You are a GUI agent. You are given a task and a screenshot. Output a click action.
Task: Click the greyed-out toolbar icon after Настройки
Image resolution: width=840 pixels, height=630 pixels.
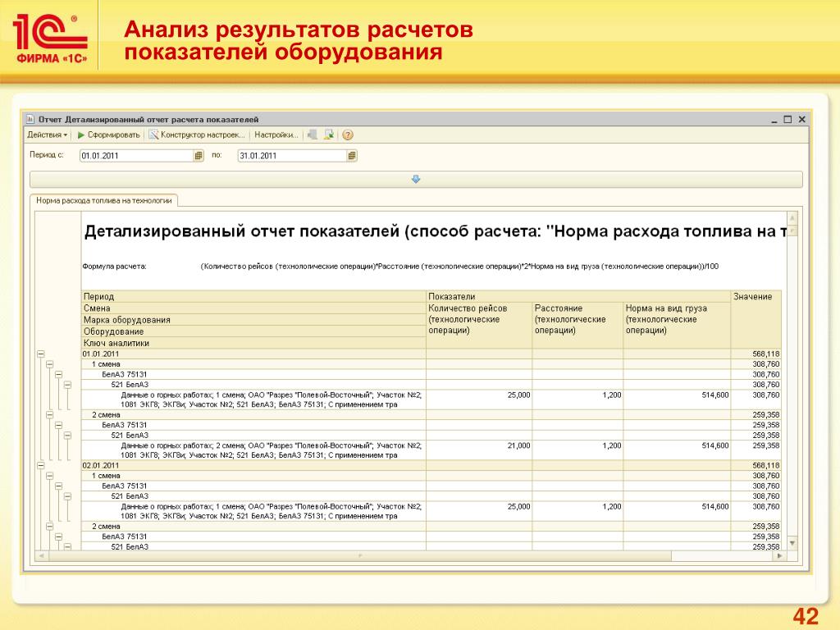click(313, 135)
